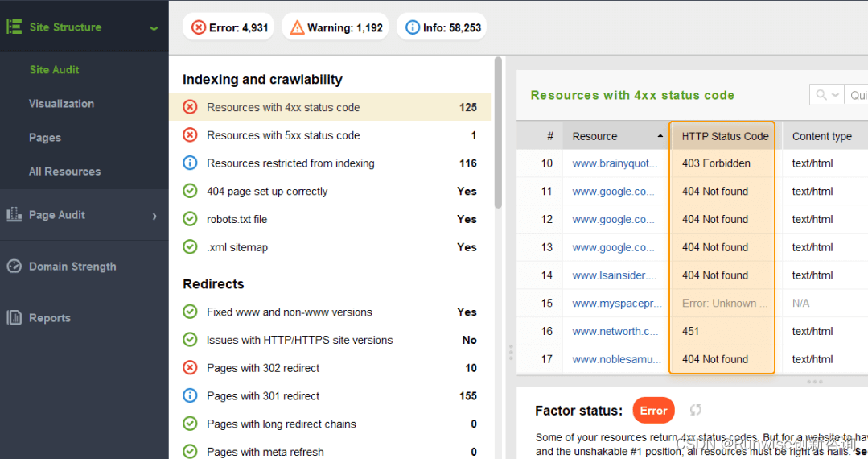Click the Site Structure list icon
This screenshot has width=868, height=459.
tap(14, 27)
